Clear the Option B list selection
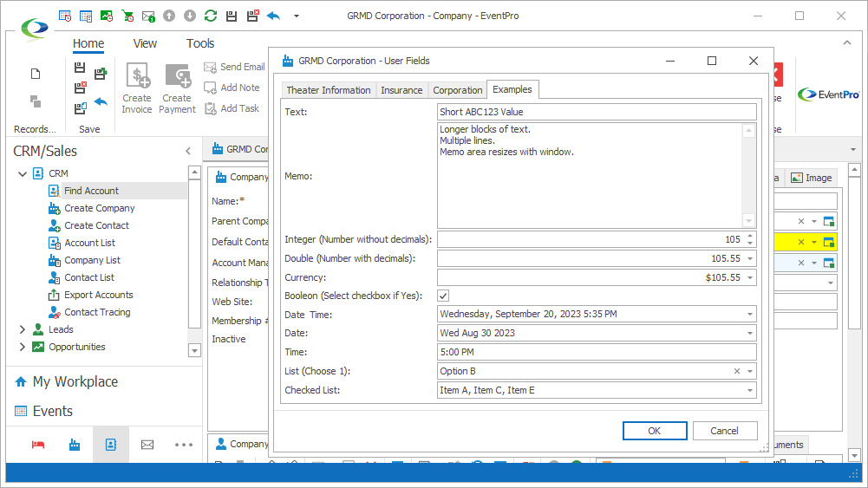This screenshot has height=488, width=868. click(737, 371)
